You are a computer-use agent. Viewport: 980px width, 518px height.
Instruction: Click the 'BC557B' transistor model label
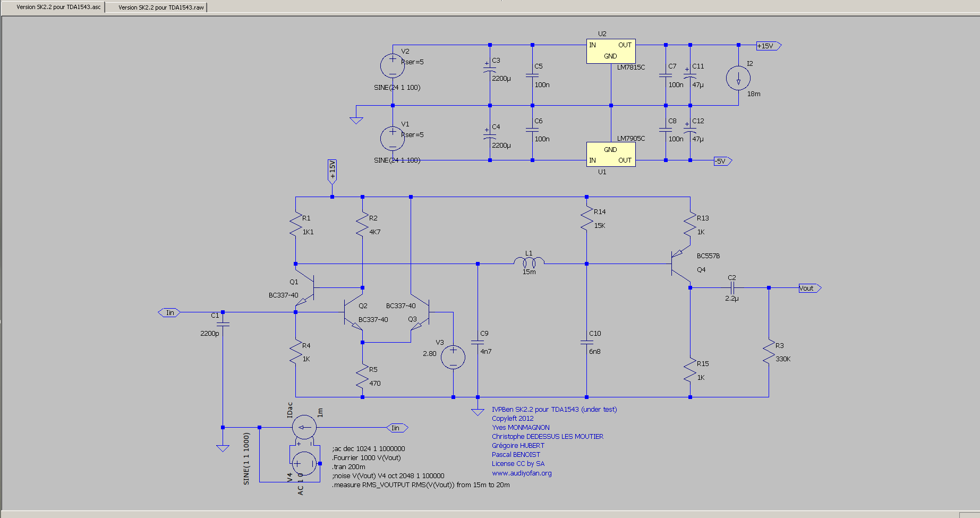[x=708, y=256]
